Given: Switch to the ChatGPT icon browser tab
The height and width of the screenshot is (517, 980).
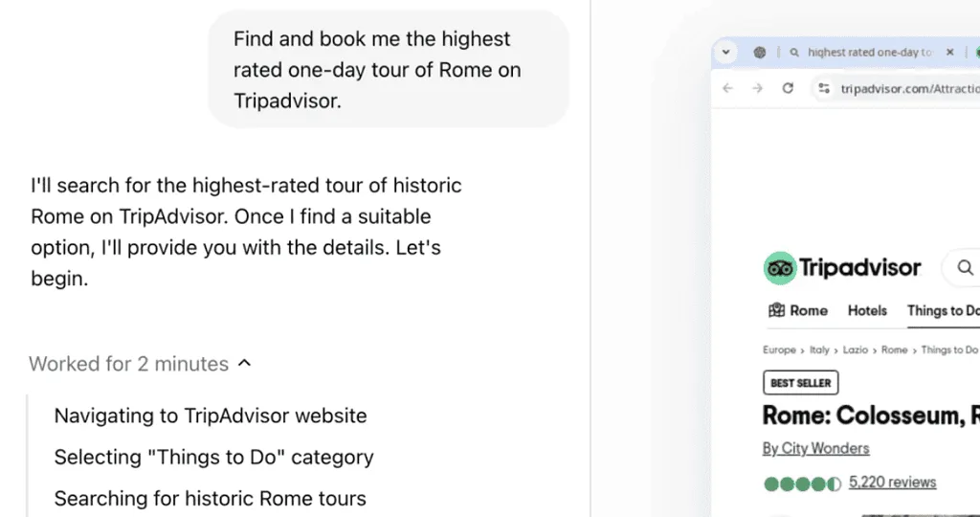Looking at the screenshot, I should [760, 53].
